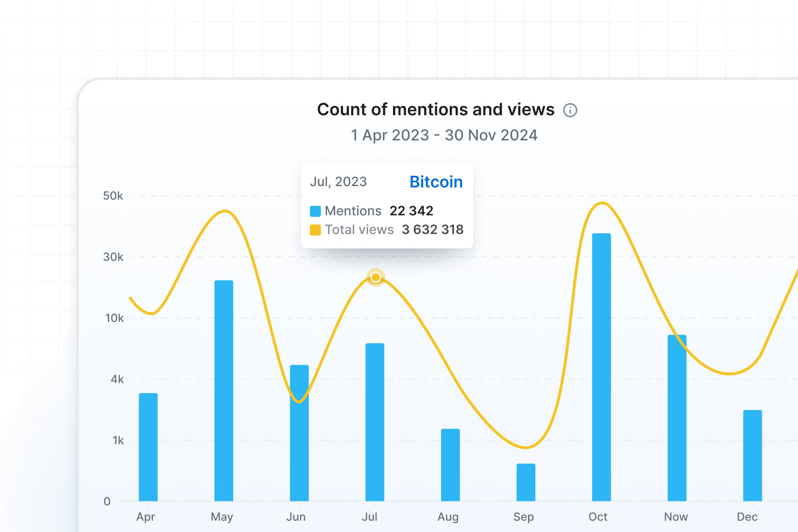This screenshot has height=532, width=798.
Task: Select the yellow Total views legend swatch
Action: tap(315, 230)
